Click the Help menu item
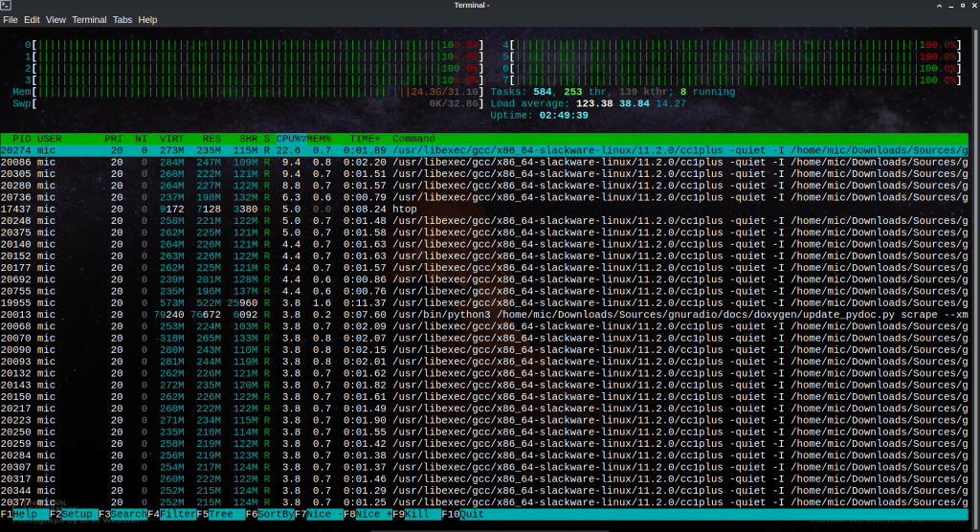 [147, 19]
